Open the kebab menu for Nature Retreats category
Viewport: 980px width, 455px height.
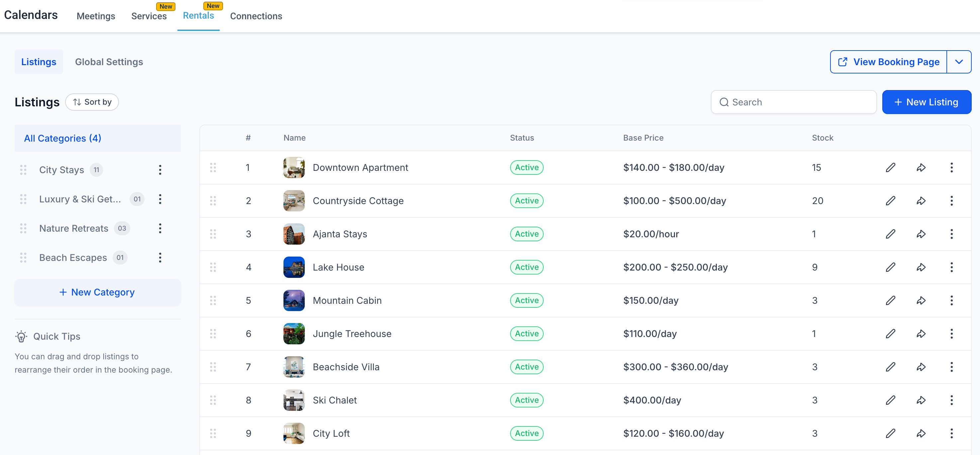pyautogui.click(x=160, y=228)
